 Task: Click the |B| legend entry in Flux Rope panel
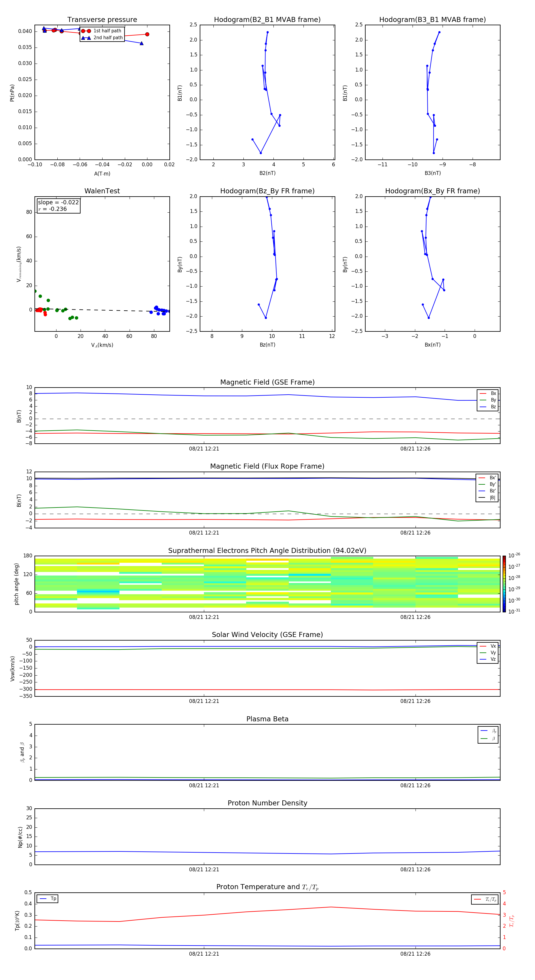point(487,498)
